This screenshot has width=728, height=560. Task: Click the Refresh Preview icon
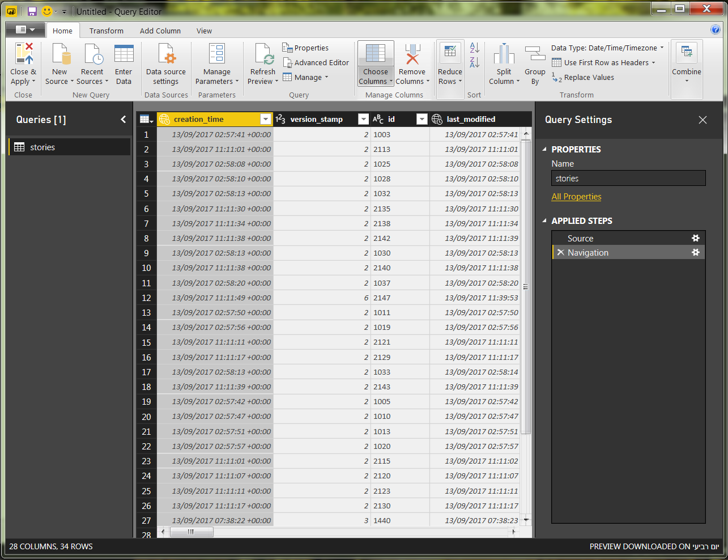(x=263, y=54)
